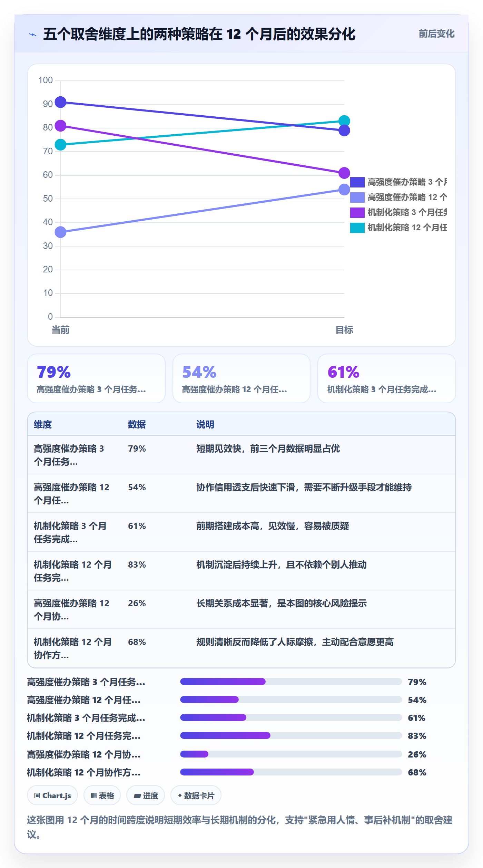The width and height of the screenshot is (483, 868).
Task: Click the 目标 axis label
Action: (x=344, y=330)
